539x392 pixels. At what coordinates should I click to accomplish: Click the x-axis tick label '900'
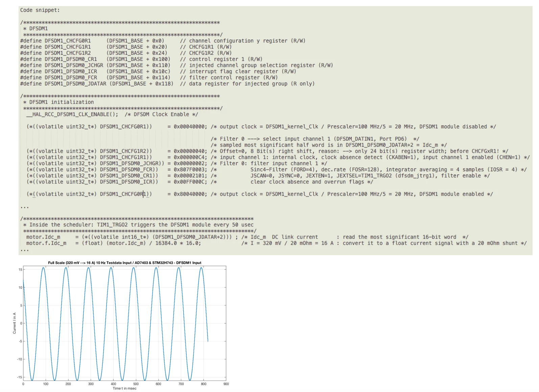pyautogui.click(x=226, y=384)
